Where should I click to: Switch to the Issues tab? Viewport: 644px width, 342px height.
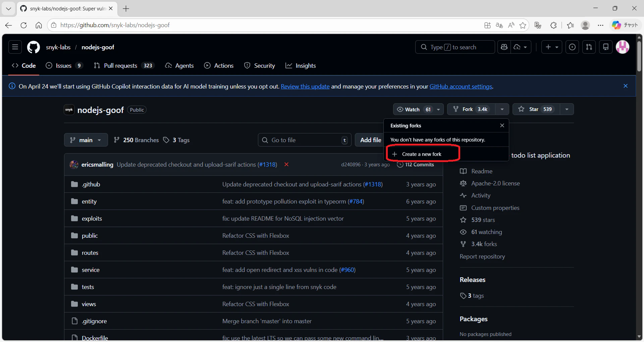(x=64, y=66)
